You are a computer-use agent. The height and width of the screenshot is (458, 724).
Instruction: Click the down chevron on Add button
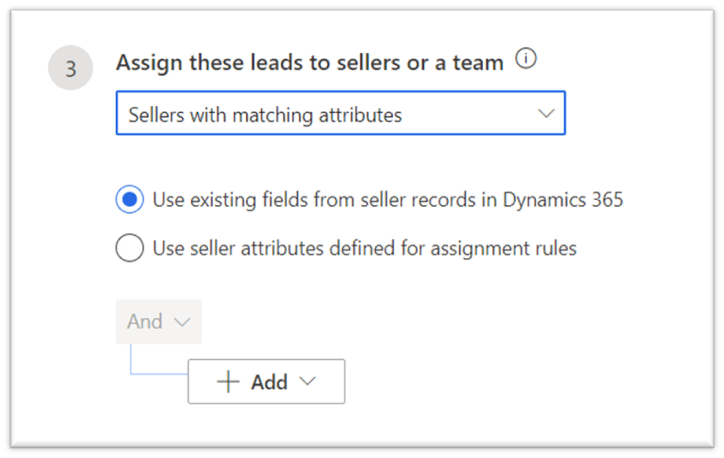click(307, 382)
